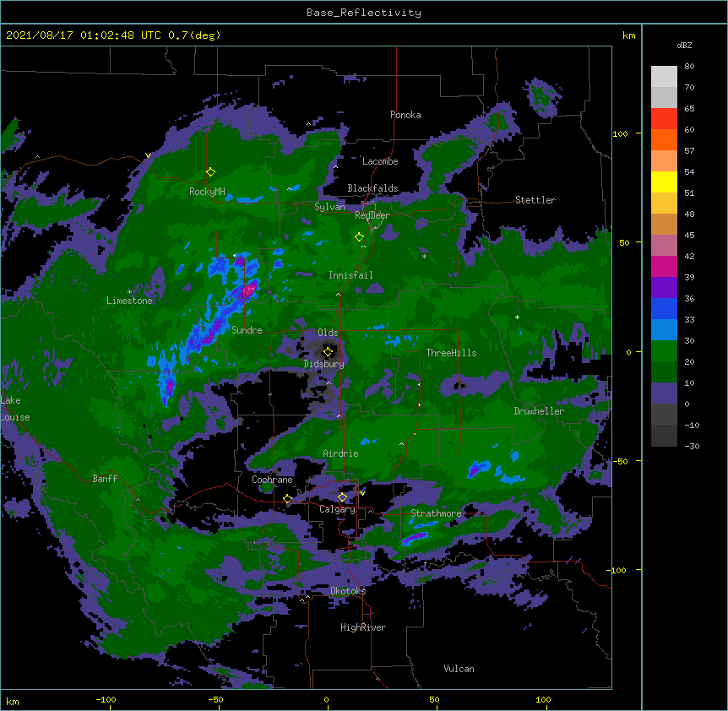Pick the purple 39-36 dBZ legend swatch
The width and height of the screenshot is (728, 711).
click(664, 287)
